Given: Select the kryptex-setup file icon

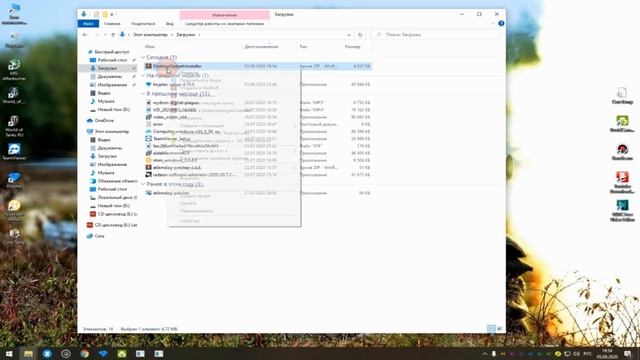Looking at the screenshot, I should (x=149, y=84).
